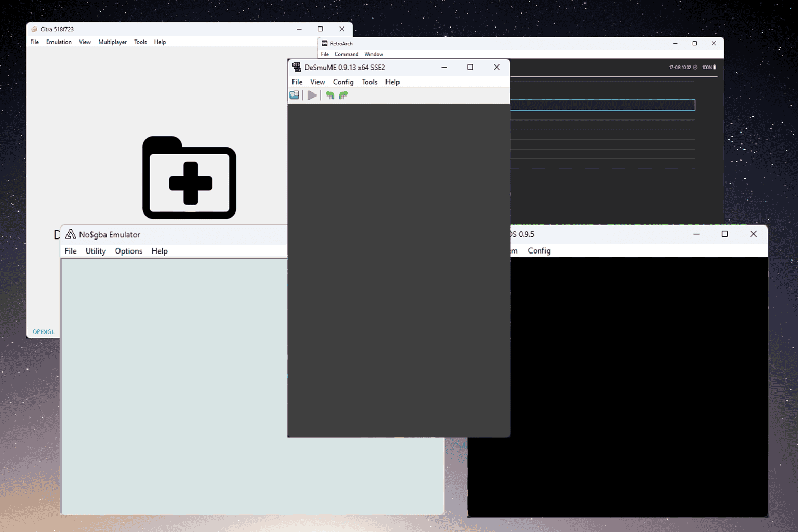The image size is (798, 532).
Task: Click the large add-folder icon in Citra
Action: 190,178
